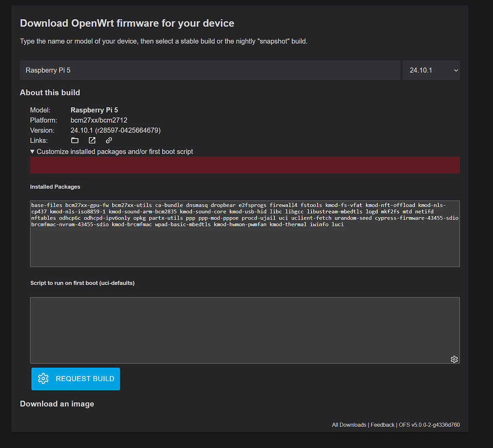Click the red warning banner
The height and width of the screenshot is (448, 493).
point(245,165)
